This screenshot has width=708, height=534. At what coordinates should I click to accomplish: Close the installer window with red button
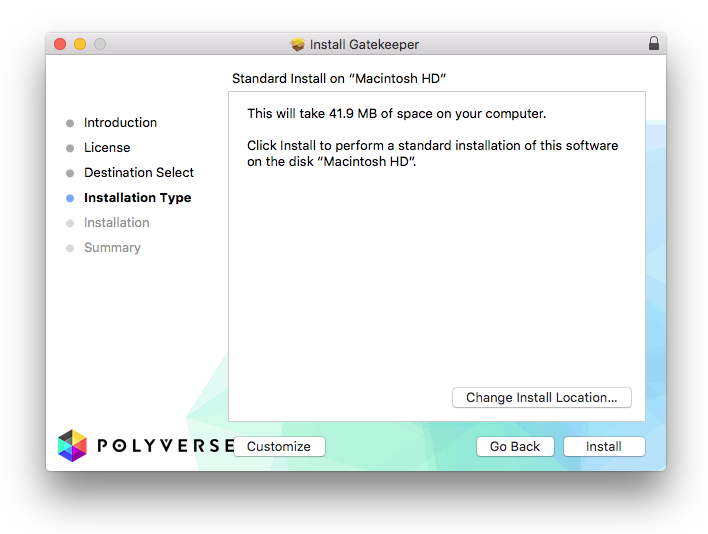tap(60, 44)
